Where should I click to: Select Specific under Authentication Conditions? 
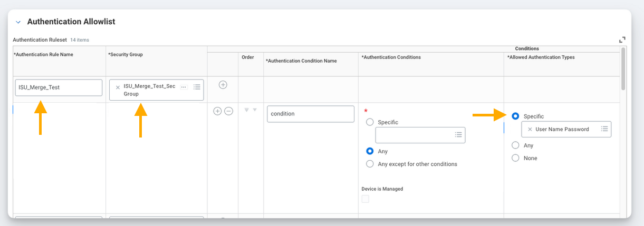tap(370, 122)
